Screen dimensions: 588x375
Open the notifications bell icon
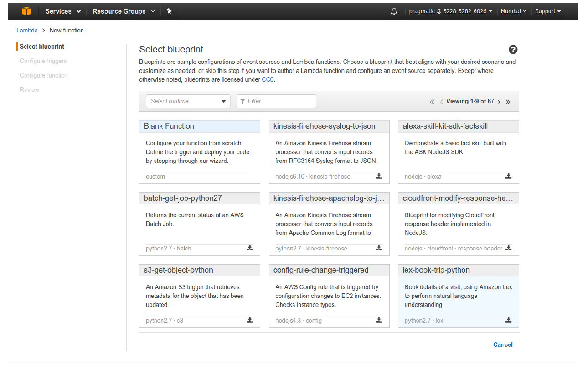pos(394,11)
